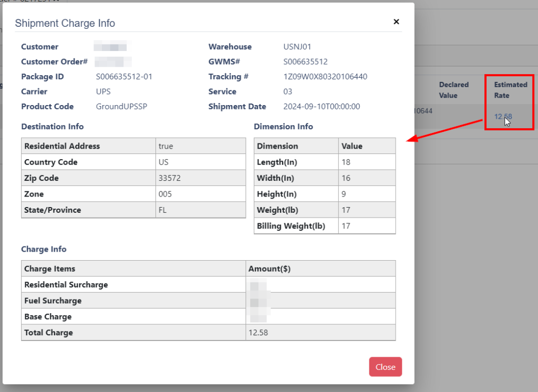The image size is (538, 392).
Task: Click the Service label
Action: [222, 91]
